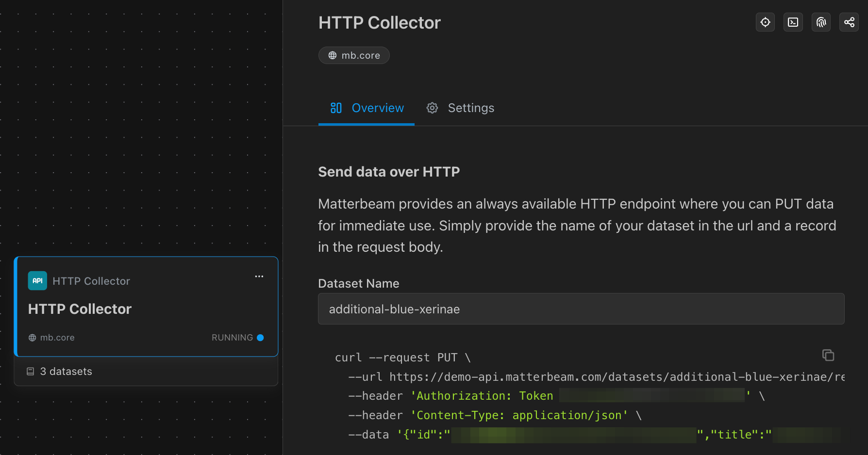The width and height of the screenshot is (868, 455).
Task: Open the terminal console icon
Action: pos(793,22)
